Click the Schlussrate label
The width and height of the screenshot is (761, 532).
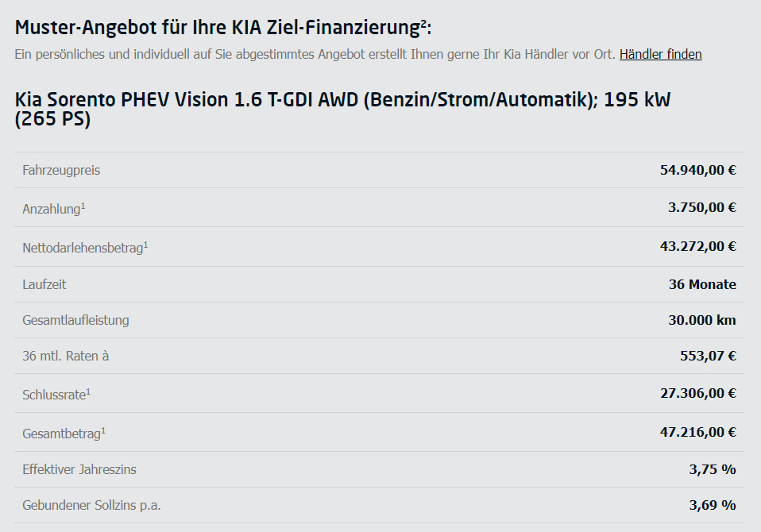(x=56, y=395)
